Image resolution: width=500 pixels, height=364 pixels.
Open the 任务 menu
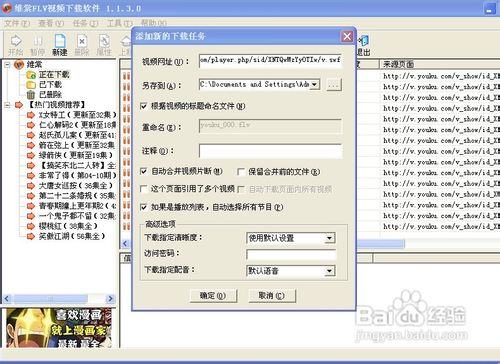[85, 23]
